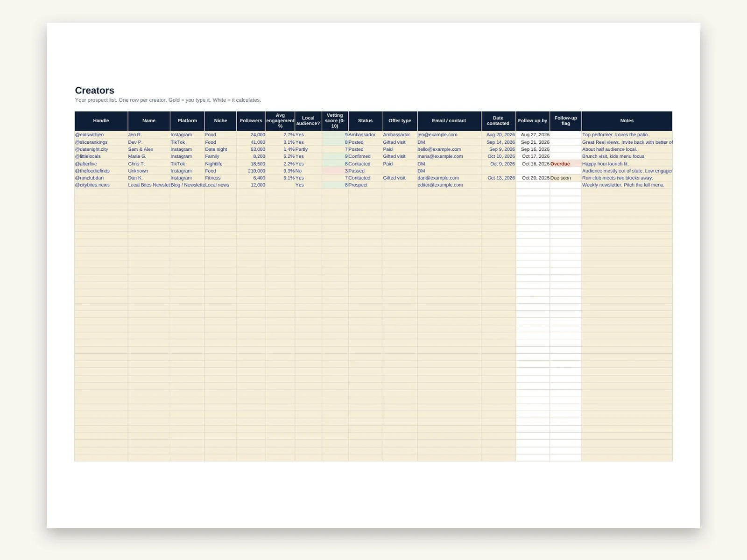Click the @littlelocals handle cell
Viewport: 747px width, 560px height.
click(101, 156)
